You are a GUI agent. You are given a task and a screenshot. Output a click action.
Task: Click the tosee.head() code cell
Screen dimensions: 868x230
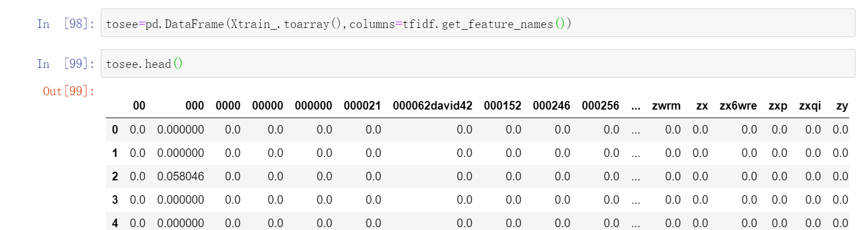click(478, 63)
